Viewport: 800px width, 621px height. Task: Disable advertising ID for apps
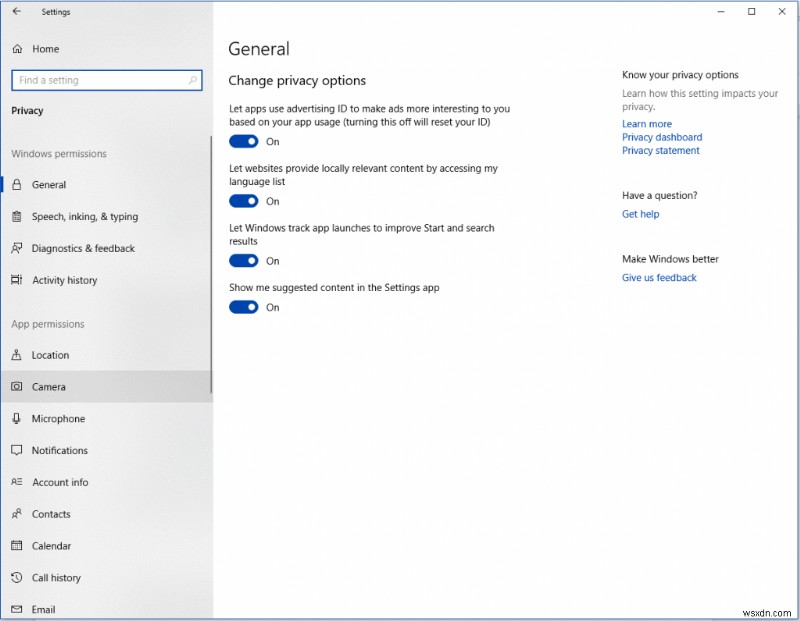(245, 141)
